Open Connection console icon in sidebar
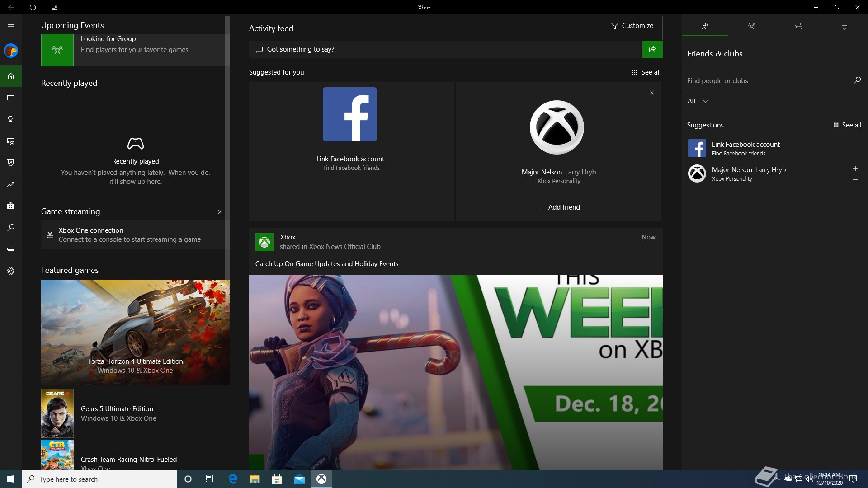 pos(11,249)
